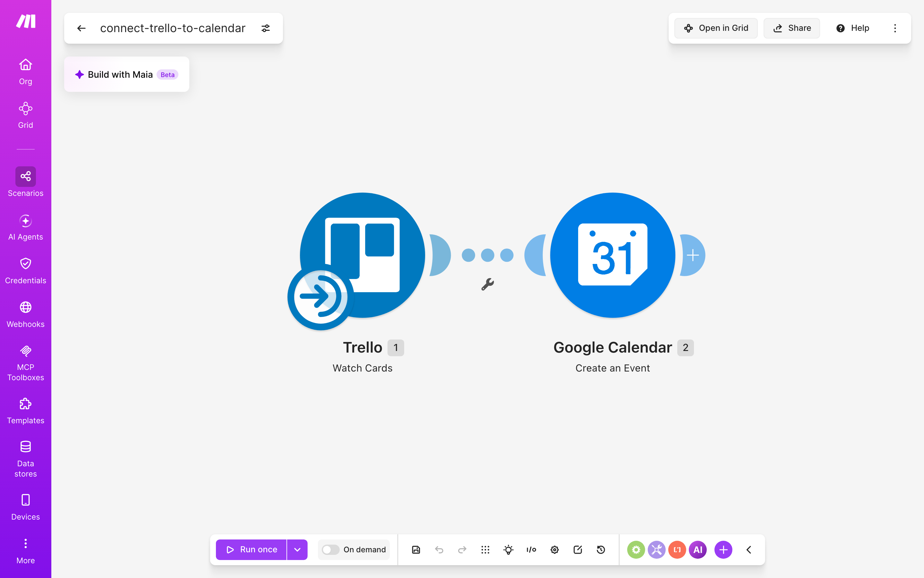Open the notes icon in toolbar
Image resolution: width=924 pixels, height=578 pixels.
[x=578, y=550]
